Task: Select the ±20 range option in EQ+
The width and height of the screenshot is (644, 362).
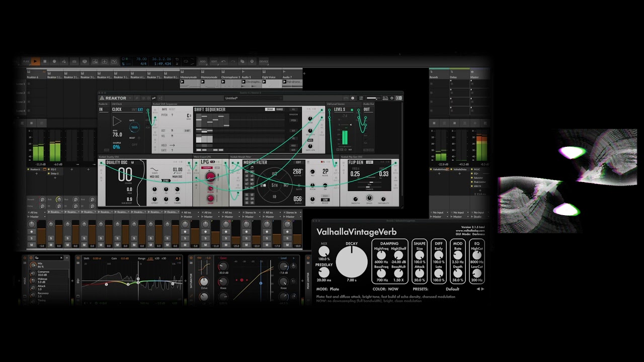Action: click(x=158, y=258)
